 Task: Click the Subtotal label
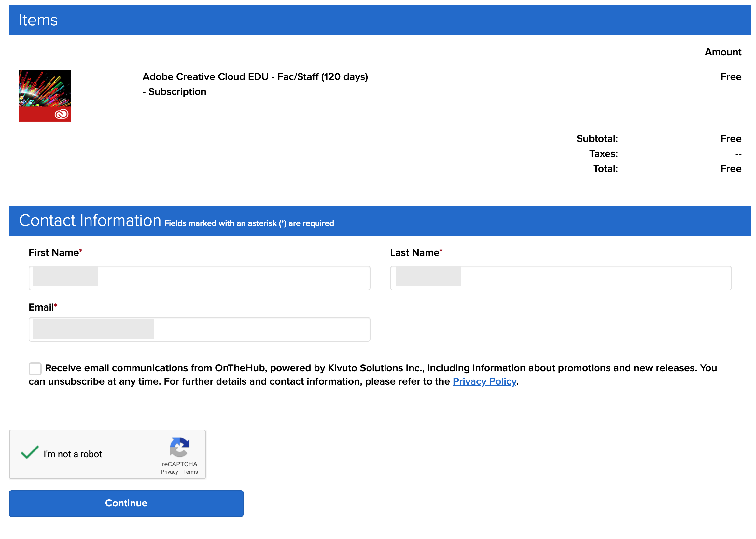click(x=597, y=139)
